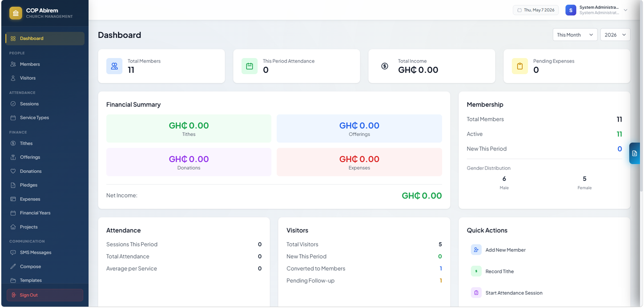This screenshot has height=308, width=644.
Task: Click the Projects home icon in sidebar
Action: [x=13, y=227]
